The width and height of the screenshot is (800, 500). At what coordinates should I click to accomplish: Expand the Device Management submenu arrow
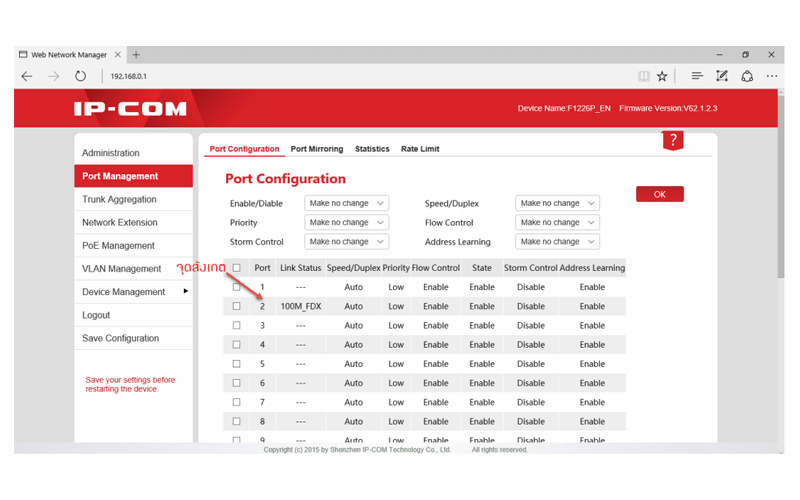click(186, 291)
